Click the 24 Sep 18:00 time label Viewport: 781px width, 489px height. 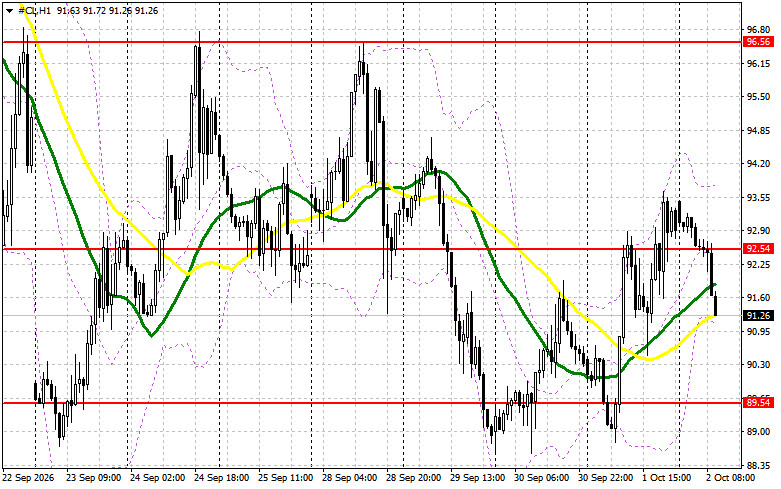(x=222, y=478)
